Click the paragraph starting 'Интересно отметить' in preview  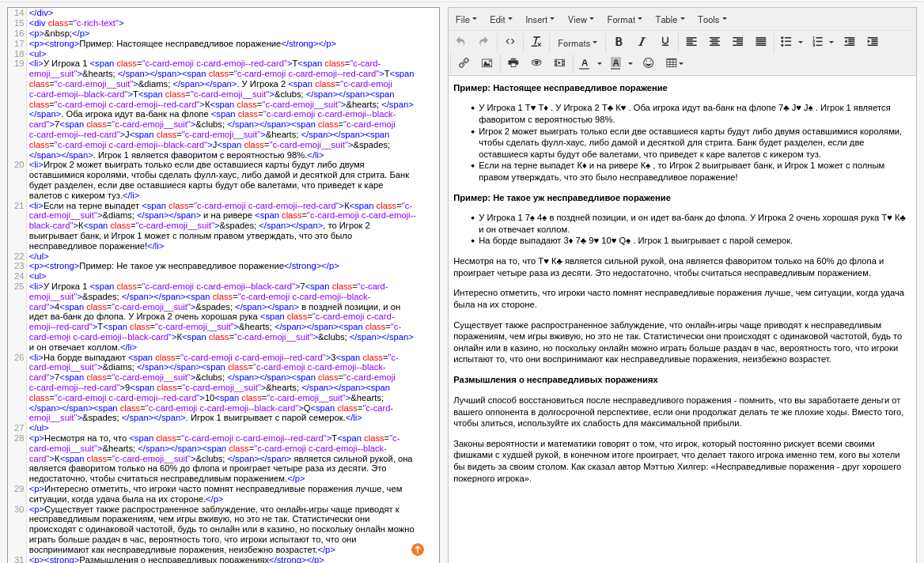pos(678,299)
